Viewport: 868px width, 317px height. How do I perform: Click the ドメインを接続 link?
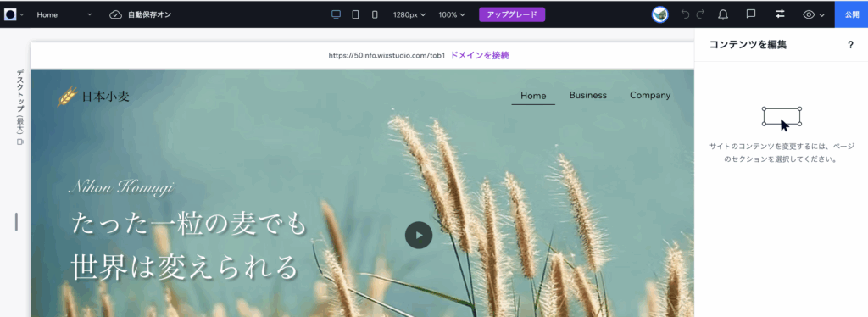(x=480, y=55)
